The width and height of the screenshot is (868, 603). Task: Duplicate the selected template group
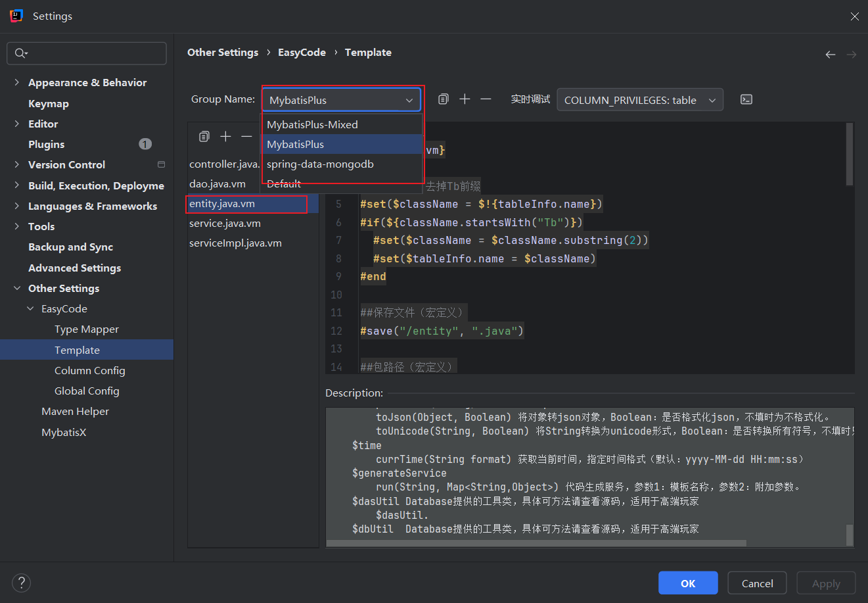[x=443, y=99]
